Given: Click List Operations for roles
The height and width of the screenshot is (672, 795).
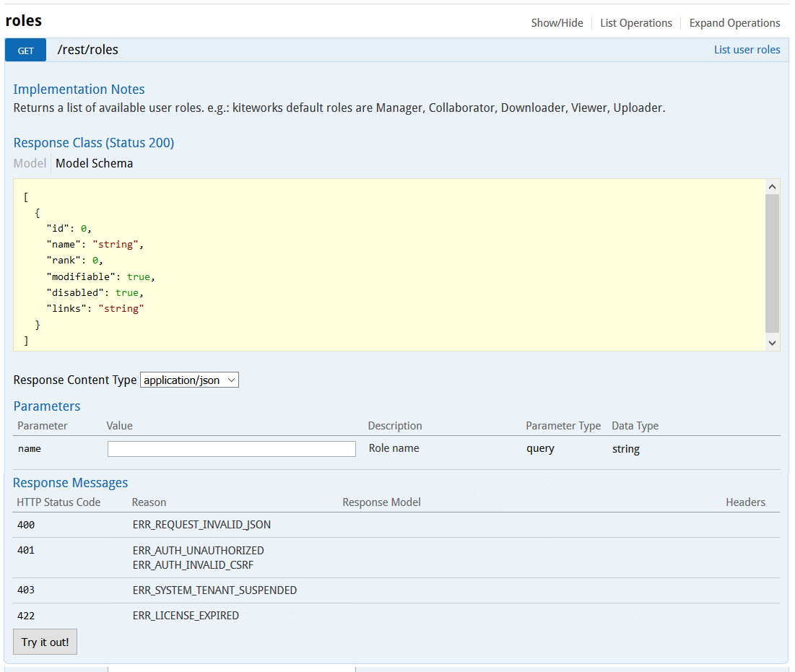Looking at the screenshot, I should (x=635, y=23).
